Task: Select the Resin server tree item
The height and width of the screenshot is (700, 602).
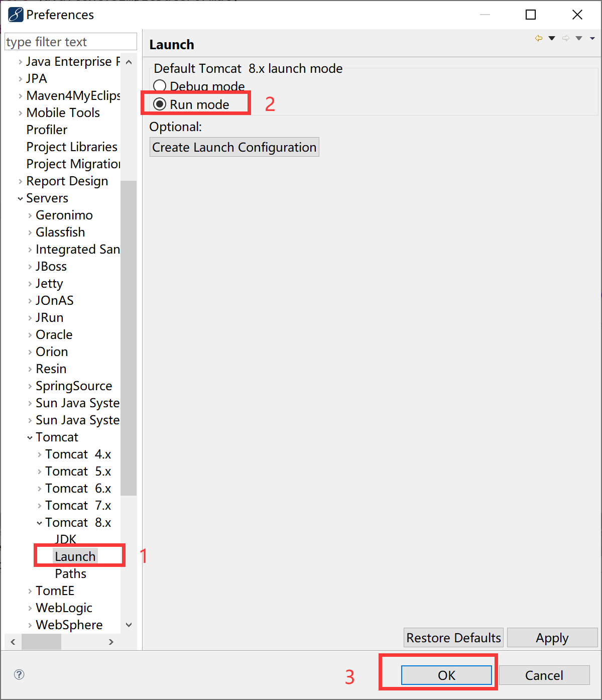Action: (51, 369)
